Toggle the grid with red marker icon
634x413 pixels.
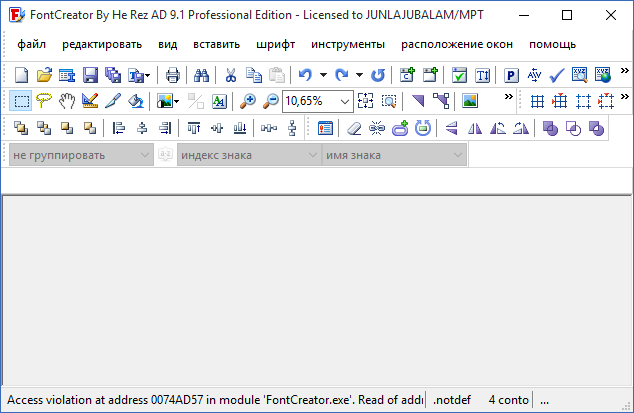560,101
